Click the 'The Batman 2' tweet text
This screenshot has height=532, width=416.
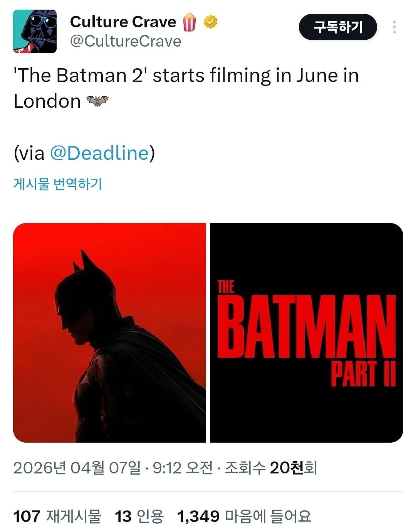(x=186, y=76)
